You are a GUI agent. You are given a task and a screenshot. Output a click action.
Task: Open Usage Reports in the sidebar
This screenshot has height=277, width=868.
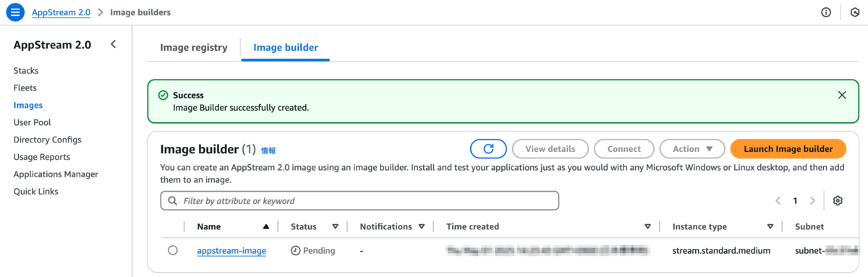[x=41, y=157]
